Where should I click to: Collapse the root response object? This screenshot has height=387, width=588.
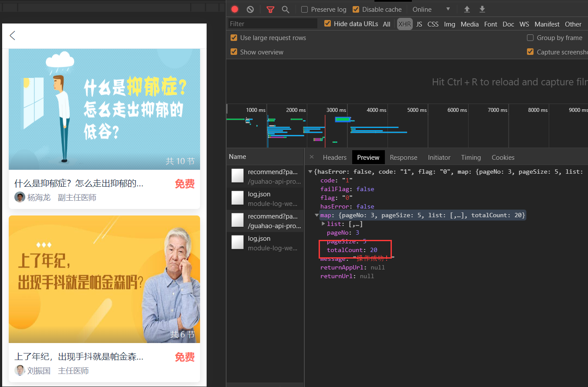[x=310, y=172]
